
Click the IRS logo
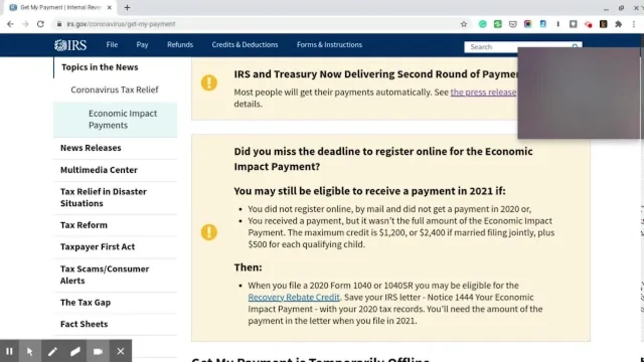pyautogui.click(x=70, y=45)
